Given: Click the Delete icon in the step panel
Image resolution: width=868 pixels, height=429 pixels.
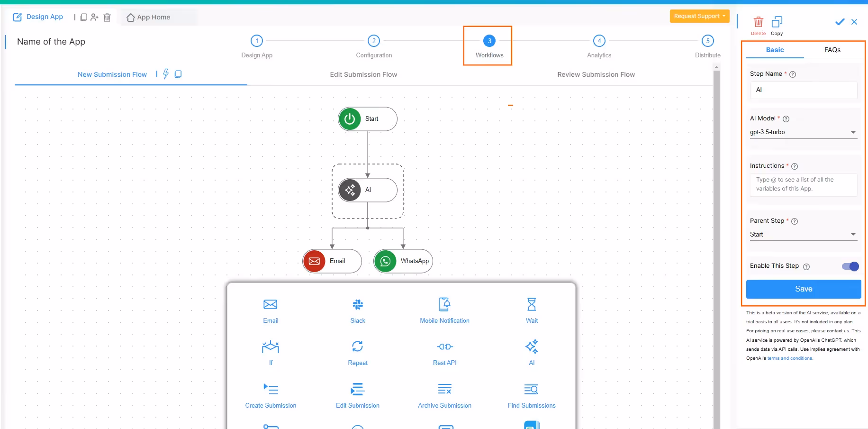Looking at the screenshot, I should pos(758,22).
